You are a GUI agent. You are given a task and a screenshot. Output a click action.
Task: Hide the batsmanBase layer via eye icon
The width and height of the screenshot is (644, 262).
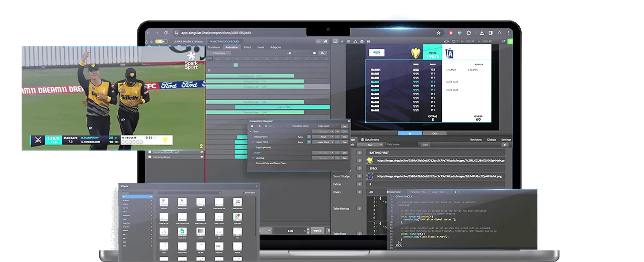click(x=202, y=157)
